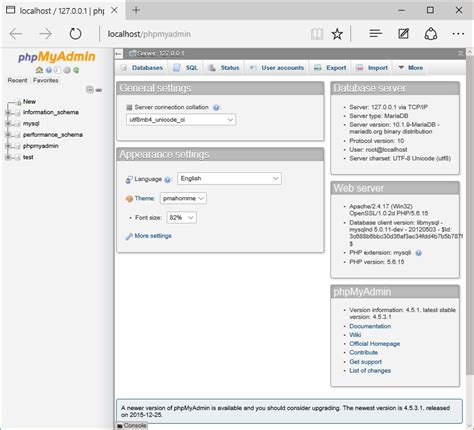Switch to the SQL tab
This screenshot has width=474, height=430.
click(186, 68)
